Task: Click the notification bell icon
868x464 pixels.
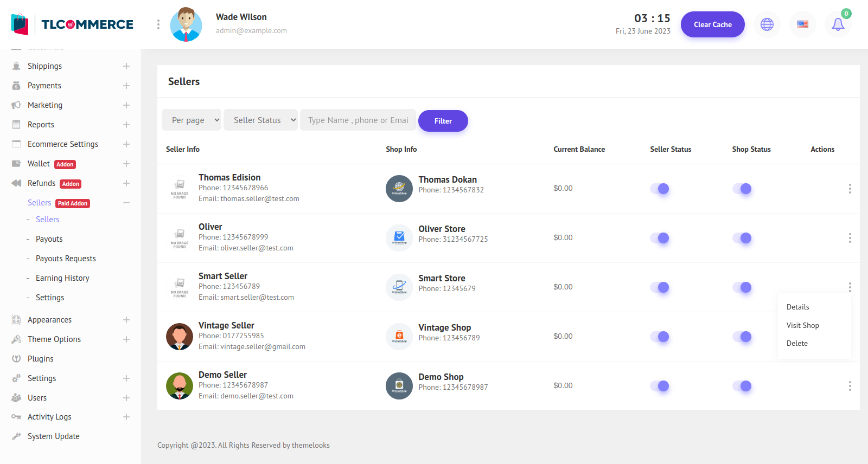Action: (x=838, y=24)
